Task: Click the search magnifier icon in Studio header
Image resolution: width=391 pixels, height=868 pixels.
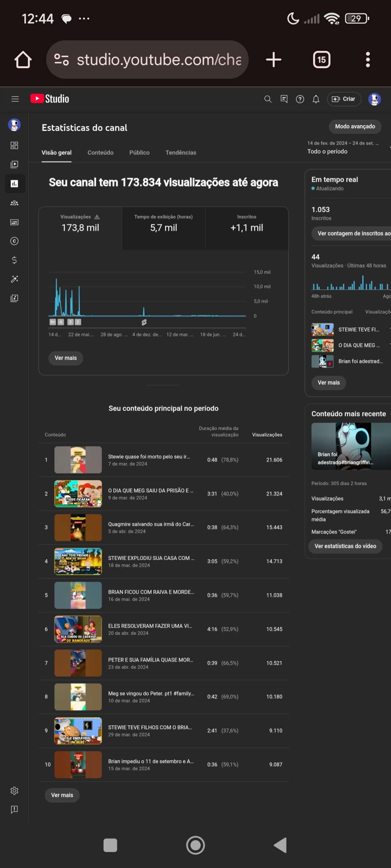Action: pos(268,99)
